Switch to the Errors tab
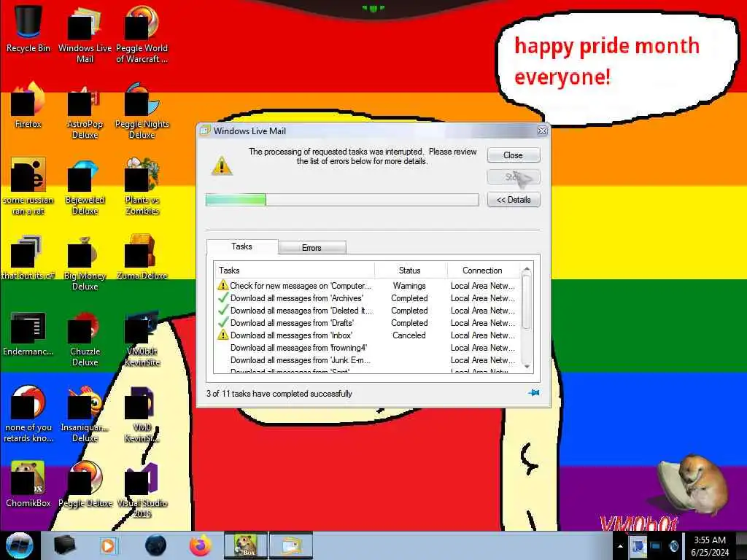This screenshot has height=560, width=747. (312, 248)
